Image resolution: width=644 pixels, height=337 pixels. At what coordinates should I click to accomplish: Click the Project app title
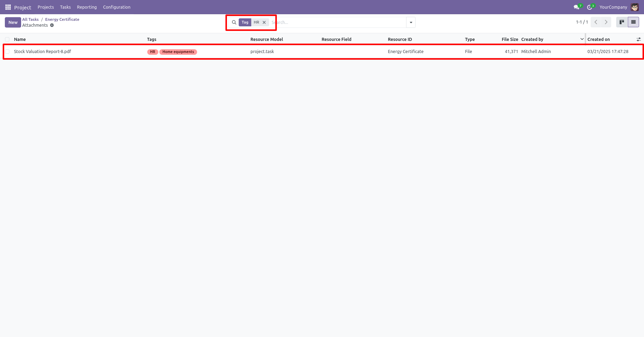click(x=23, y=7)
